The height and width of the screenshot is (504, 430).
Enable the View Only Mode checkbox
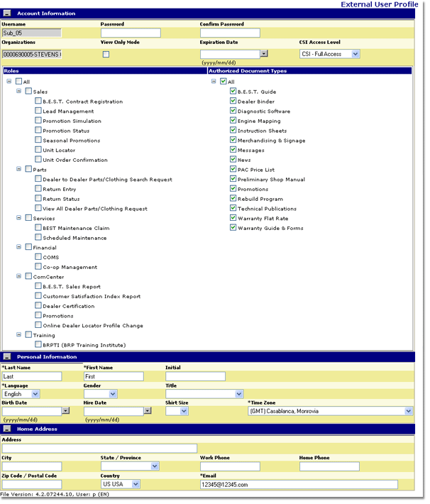[x=106, y=54]
